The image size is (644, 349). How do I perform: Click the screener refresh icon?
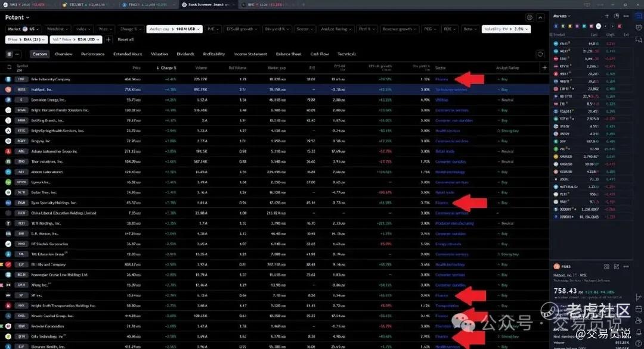(540, 54)
